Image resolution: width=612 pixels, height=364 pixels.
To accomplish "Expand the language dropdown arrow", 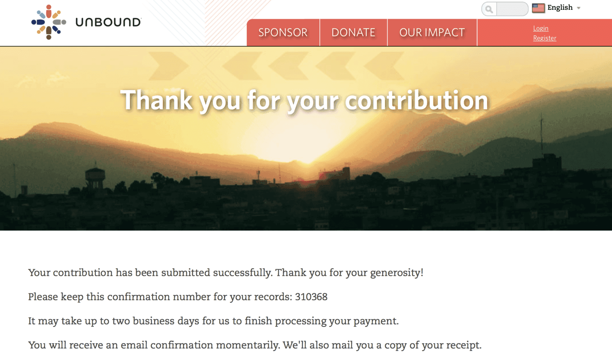I will (579, 8).
